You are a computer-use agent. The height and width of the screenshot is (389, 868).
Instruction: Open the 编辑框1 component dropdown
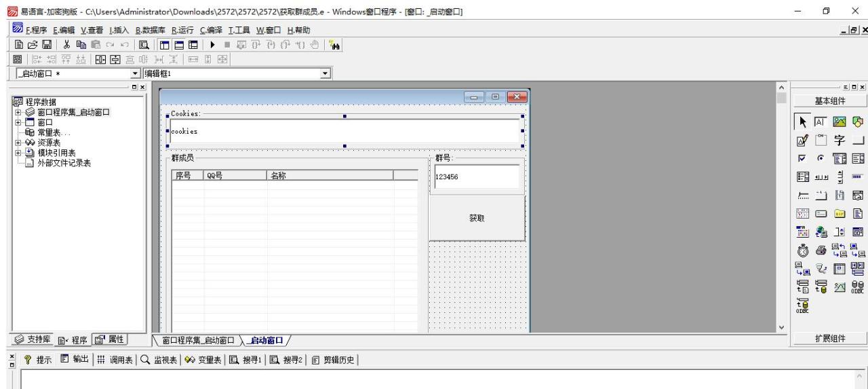coord(326,73)
